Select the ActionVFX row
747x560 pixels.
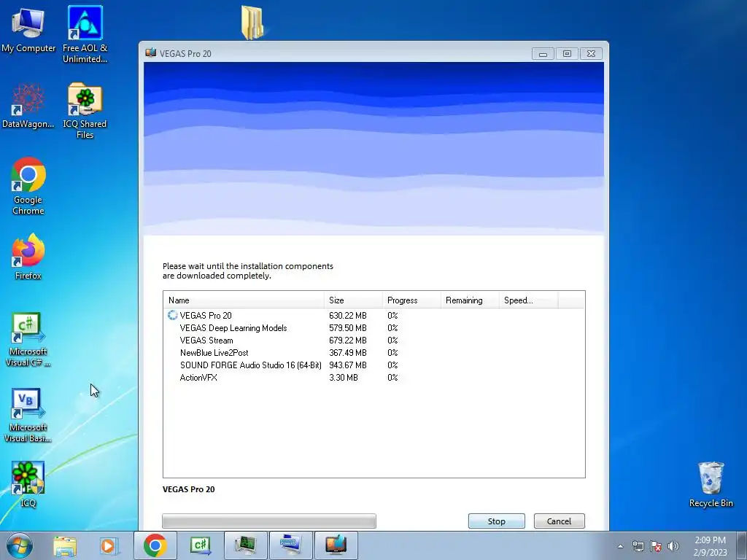tap(374, 377)
